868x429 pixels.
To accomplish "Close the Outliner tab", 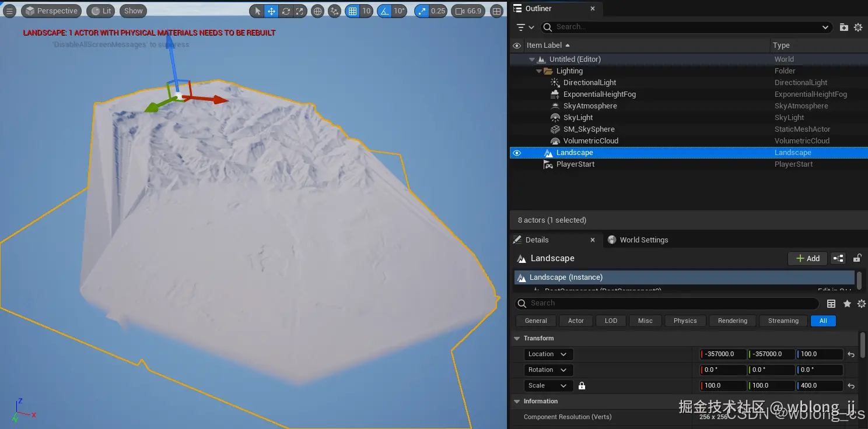I will tap(593, 9).
